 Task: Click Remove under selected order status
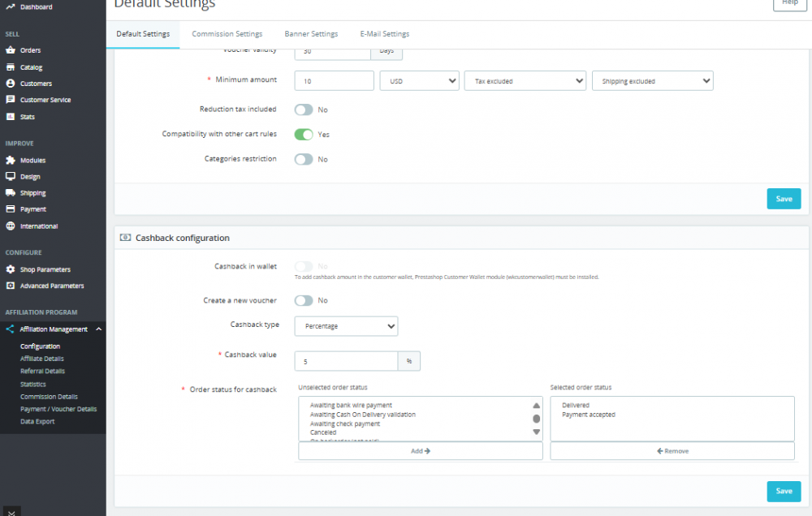tap(672, 451)
